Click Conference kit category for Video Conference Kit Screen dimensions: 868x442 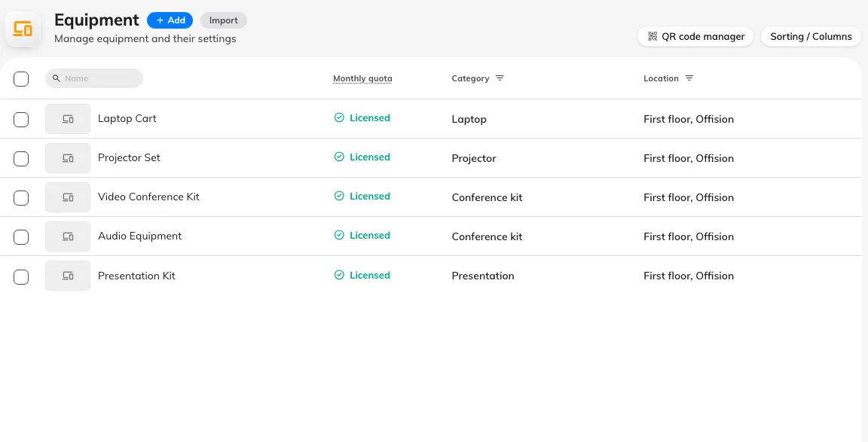point(487,197)
